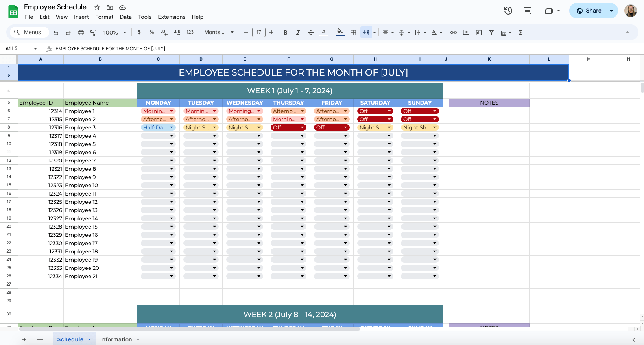This screenshot has width=644, height=345.
Task: Click the Menus search button
Action: point(28,32)
